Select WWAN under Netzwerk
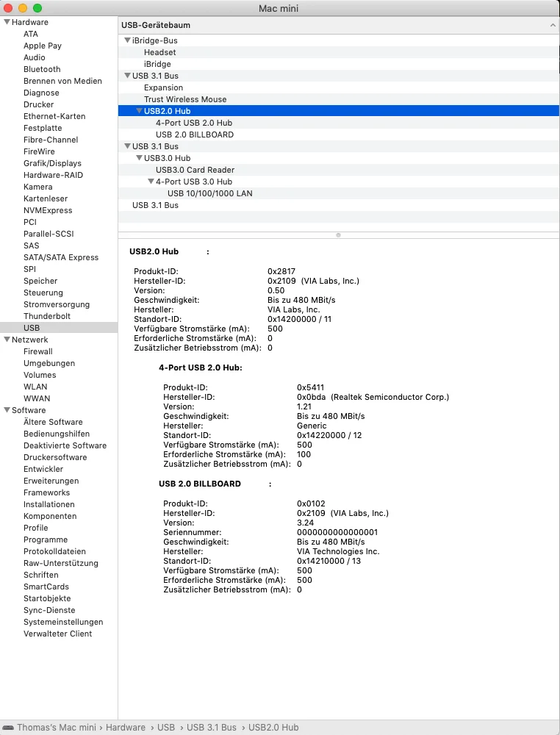This screenshot has width=560, height=735. click(37, 398)
